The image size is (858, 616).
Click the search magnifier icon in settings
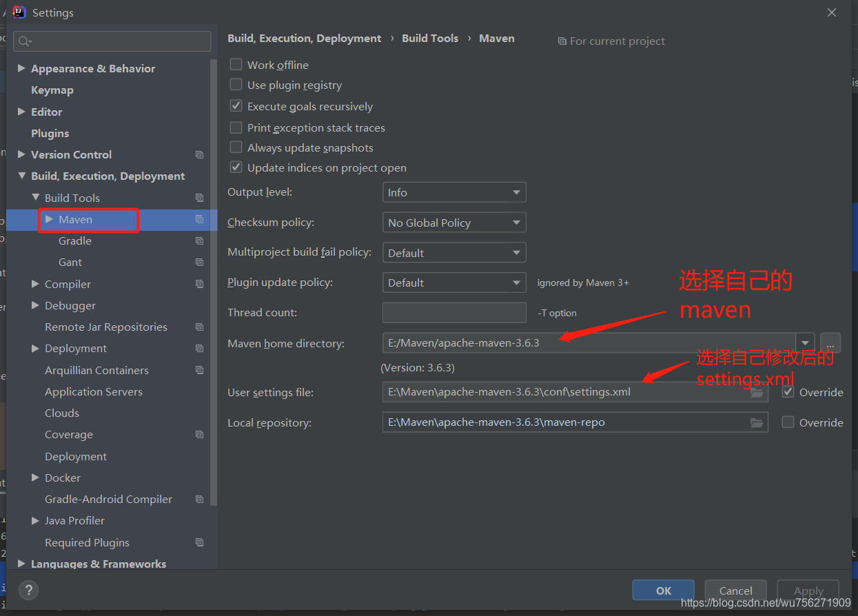tap(25, 41)
